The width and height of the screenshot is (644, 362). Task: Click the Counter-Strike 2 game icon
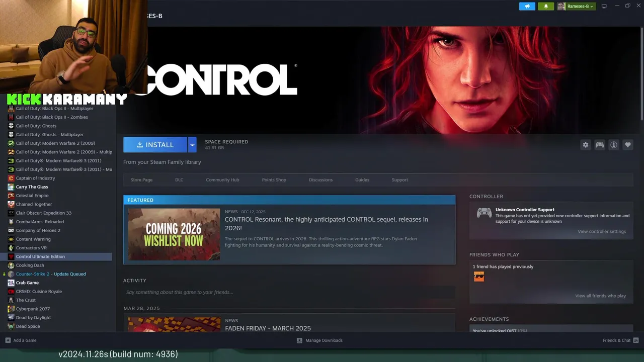(x=11, y=274)
